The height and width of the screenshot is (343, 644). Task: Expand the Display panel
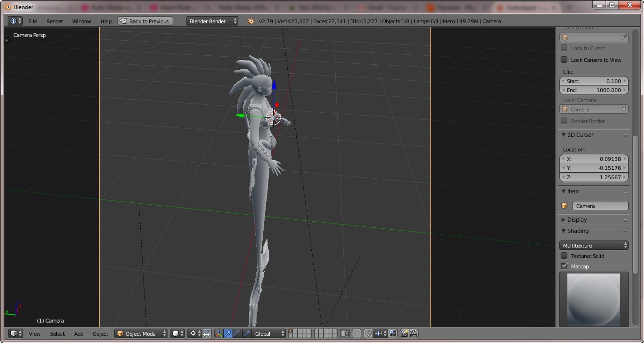(x=563, y=220)
